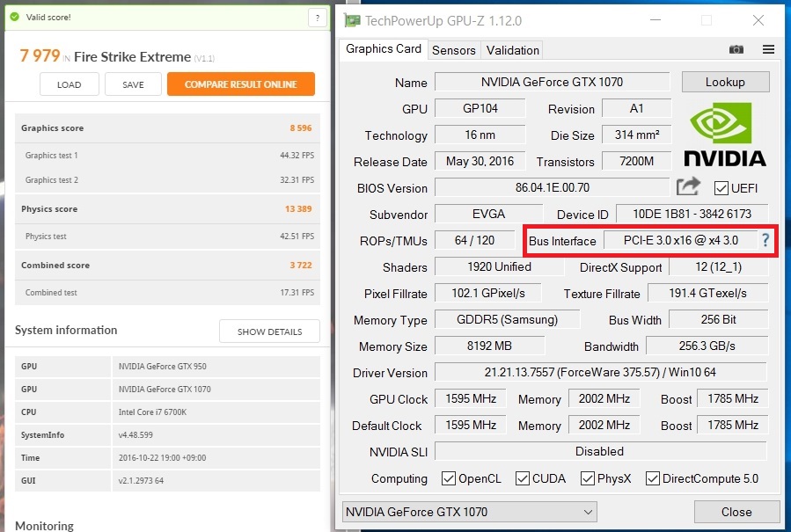Screen dimensions: 791x532
Task: Switch to the Graphics Card tab
Action: tap(384, 49)
